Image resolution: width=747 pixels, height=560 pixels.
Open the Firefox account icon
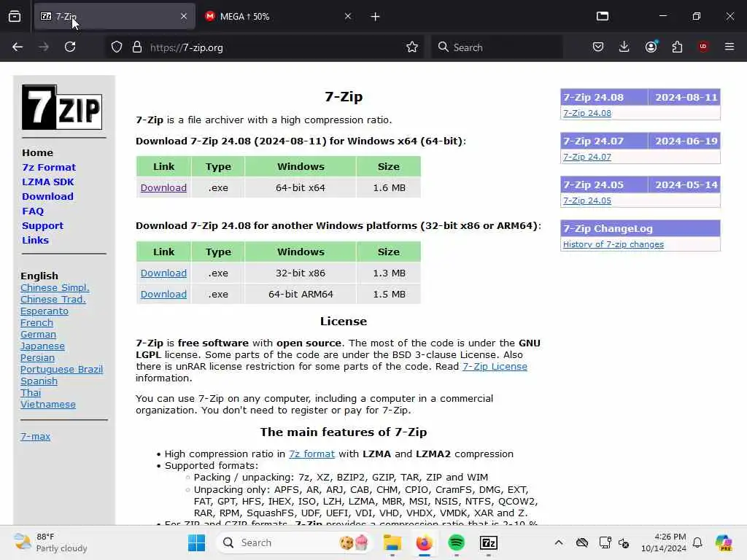click(x=651, y=47)
